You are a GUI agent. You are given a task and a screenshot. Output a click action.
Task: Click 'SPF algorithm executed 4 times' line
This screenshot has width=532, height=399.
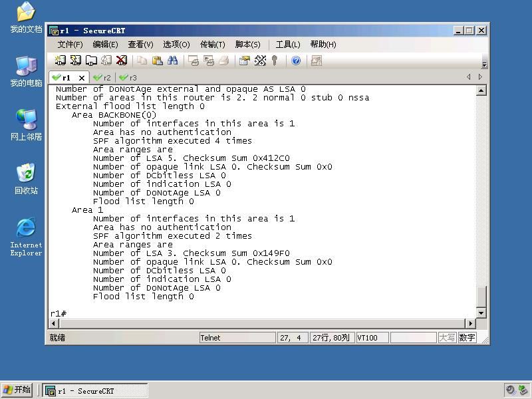(172, 141)
